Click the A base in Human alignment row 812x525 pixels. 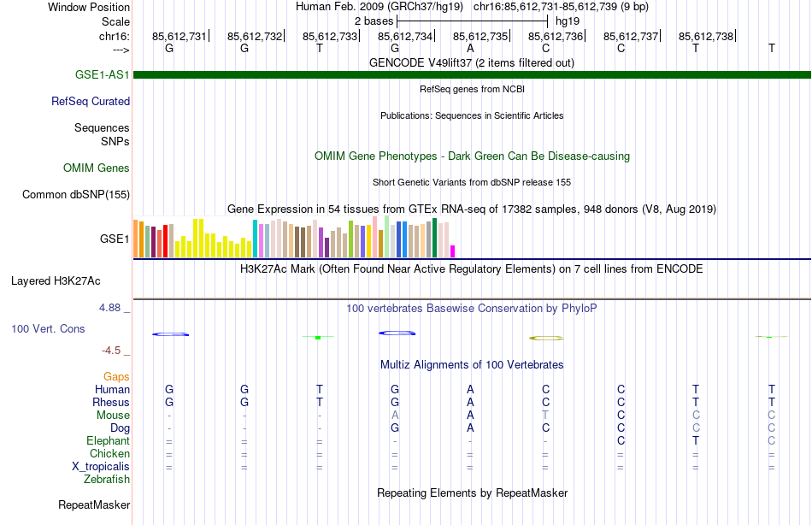[x=470, y=389]
